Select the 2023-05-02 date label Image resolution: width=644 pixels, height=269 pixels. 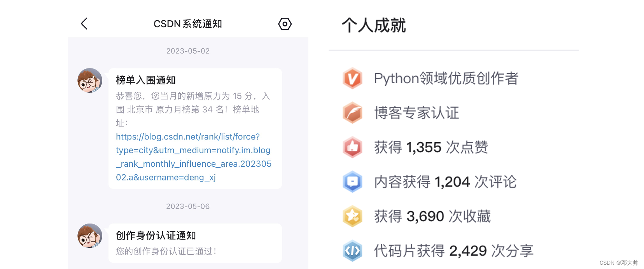click(188, 51)
